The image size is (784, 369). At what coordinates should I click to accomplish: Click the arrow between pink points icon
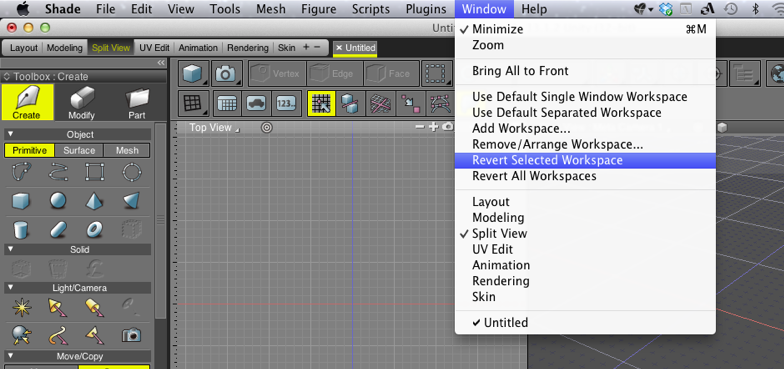[410, 104]
